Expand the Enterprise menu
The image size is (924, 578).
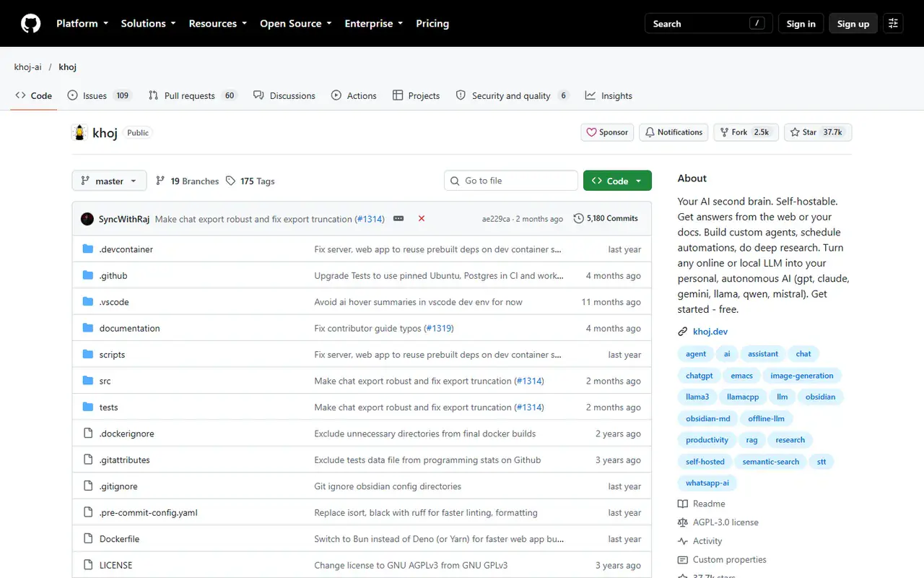click(x=374, y=24)
